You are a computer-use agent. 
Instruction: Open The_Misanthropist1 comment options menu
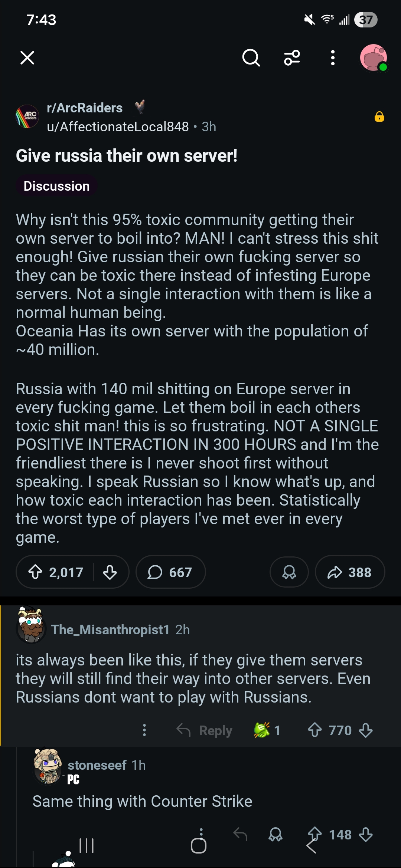point(144,730)
